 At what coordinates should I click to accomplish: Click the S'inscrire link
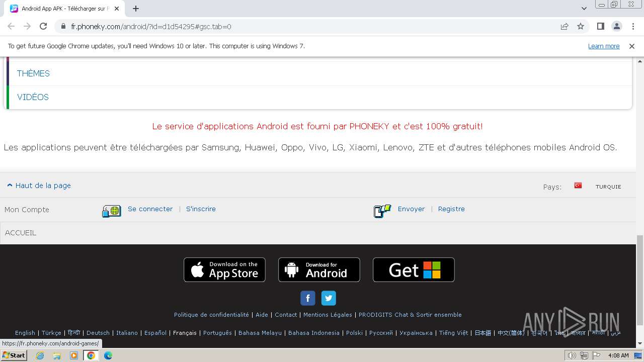point(201,209)
